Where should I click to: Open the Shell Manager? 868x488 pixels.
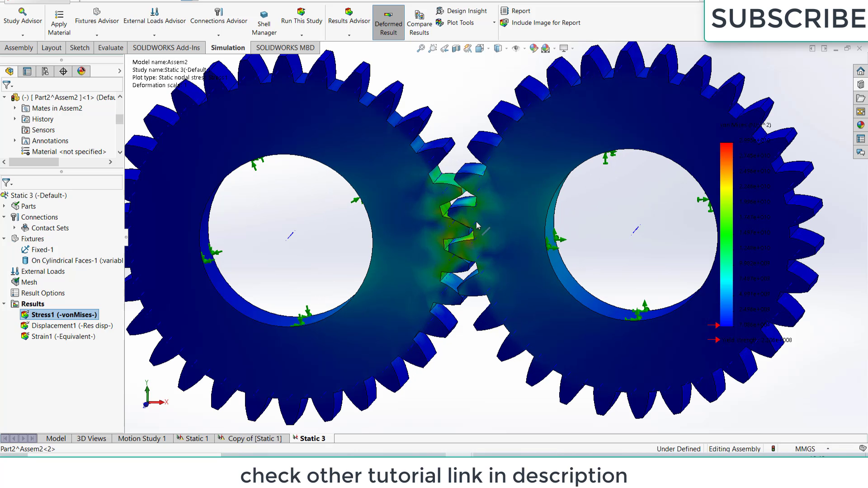point(264,23)
